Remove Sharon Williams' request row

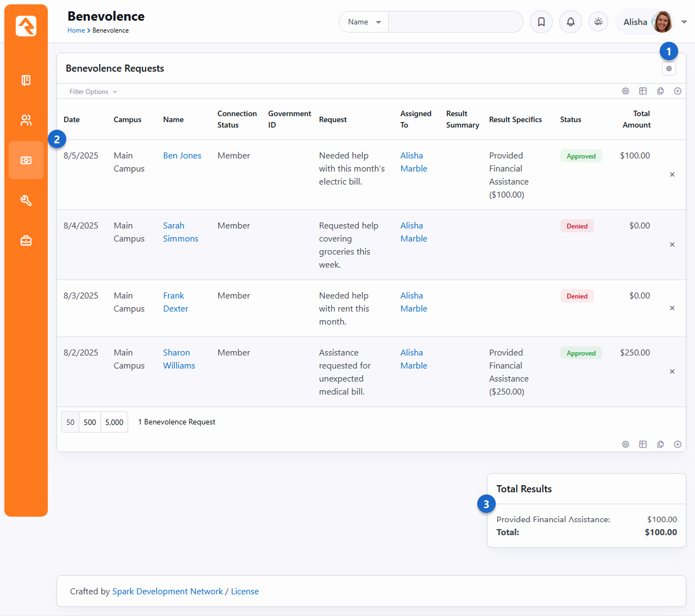pos(672,372)
